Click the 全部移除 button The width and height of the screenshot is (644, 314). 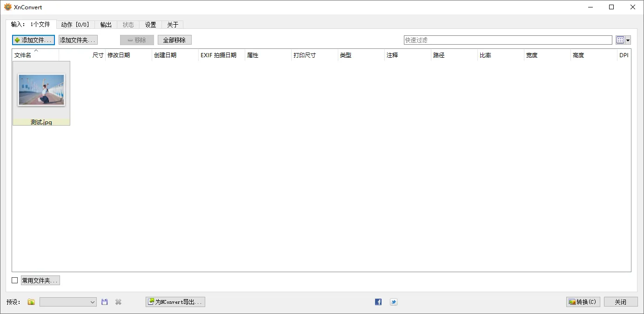(x=174, y=40)
